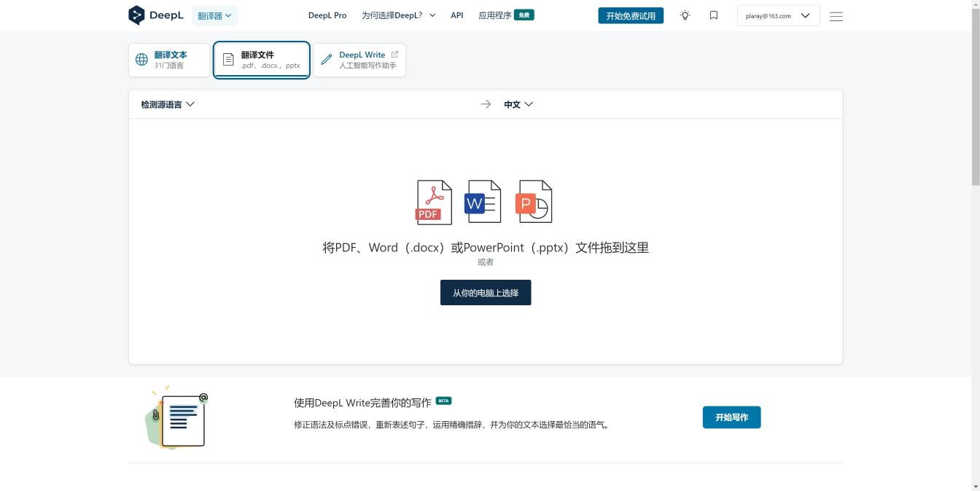Open 应用程序 apps link
This screenshot has height=491, width=980.
[x=495, y=15]
